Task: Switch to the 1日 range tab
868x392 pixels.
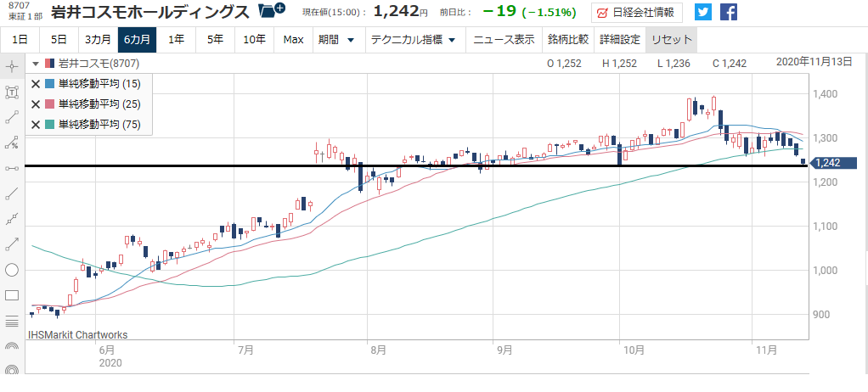Action: [20, 40]
